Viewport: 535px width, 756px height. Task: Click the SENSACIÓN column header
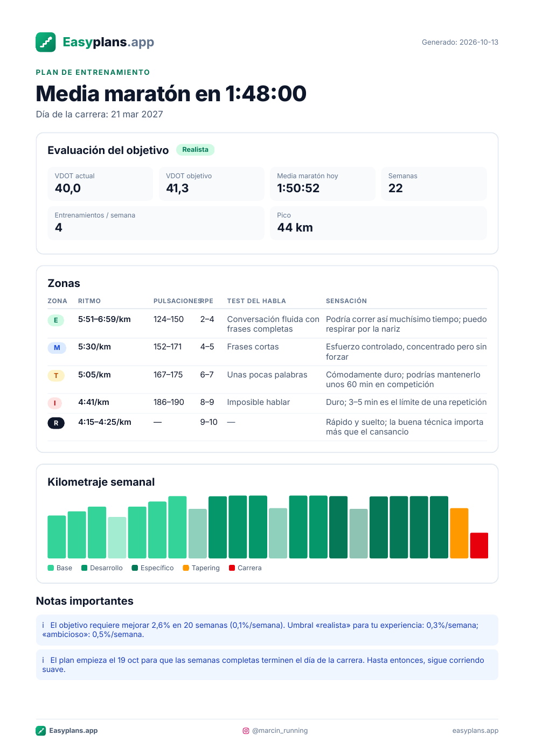[346, 301]
